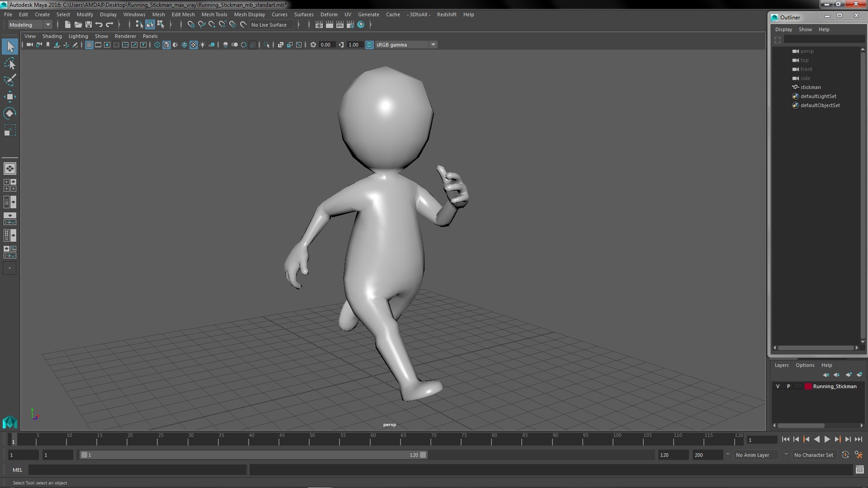Click the Paint Selection tool icon
This screenshot has width=868, height=488.
click(x=9, y=80)
